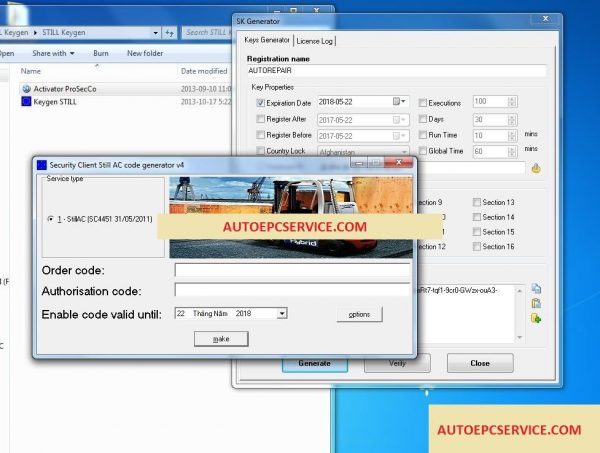
Task: Click the Global Time value spinner arrows
Action: pyautogui.click(x=512, y=152)
